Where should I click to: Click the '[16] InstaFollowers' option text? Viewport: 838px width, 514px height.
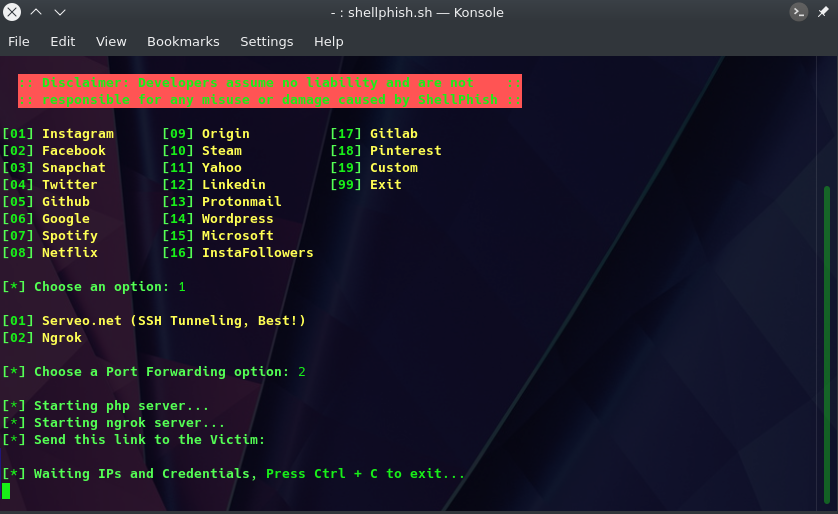(x=238, y=253)
